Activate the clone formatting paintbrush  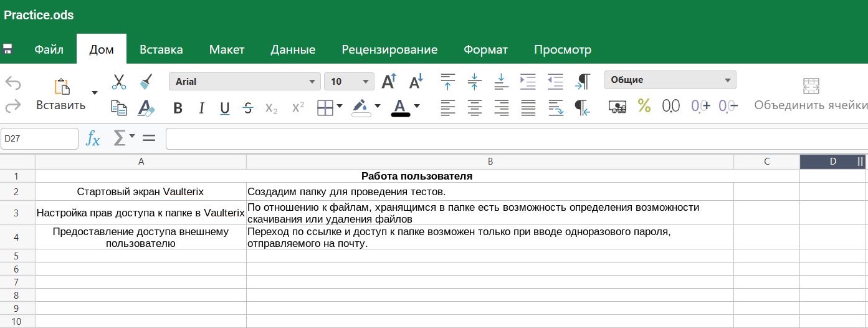click(x=146, y=82)
